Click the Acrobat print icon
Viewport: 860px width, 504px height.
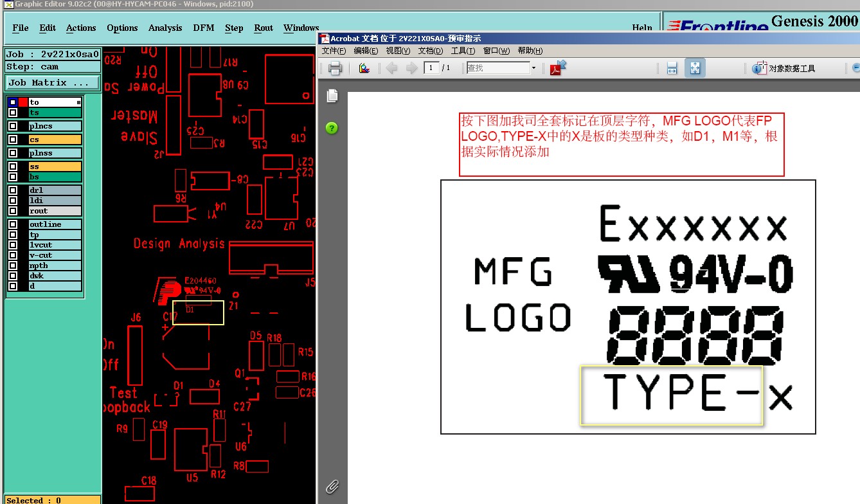click(335, 68)
